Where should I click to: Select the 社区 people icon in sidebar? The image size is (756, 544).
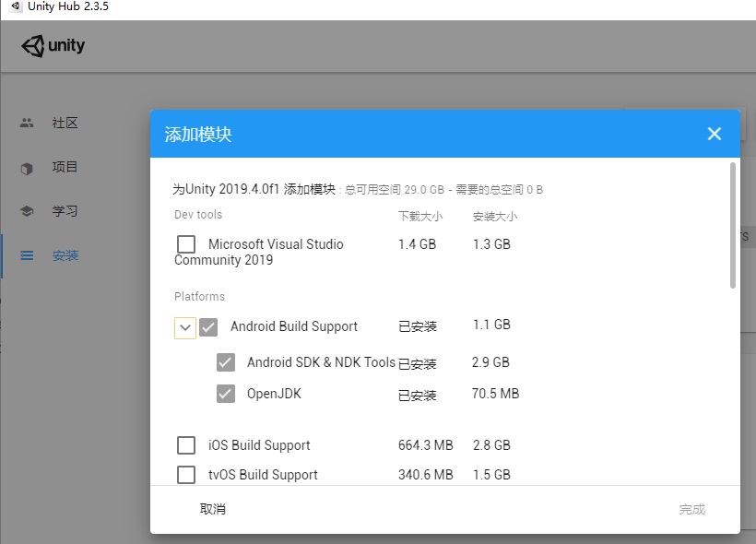pyautogui.click(x=29, y=122)
